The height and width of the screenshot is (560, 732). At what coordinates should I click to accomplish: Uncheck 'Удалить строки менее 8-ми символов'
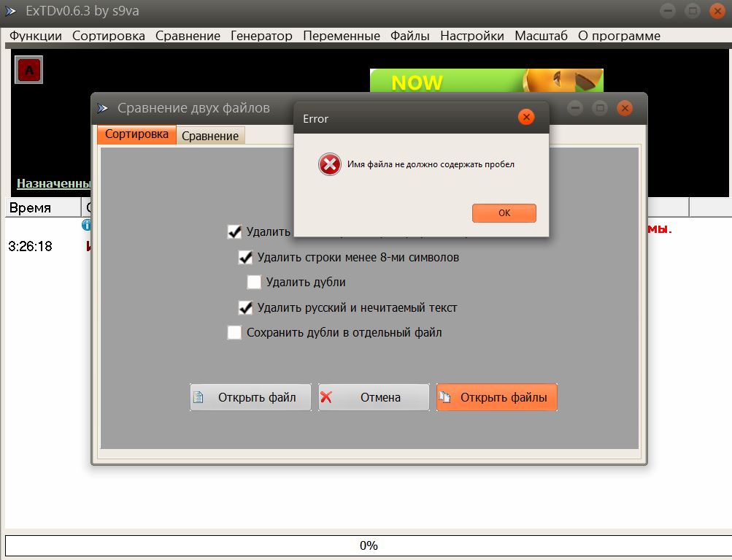point(245,258)
